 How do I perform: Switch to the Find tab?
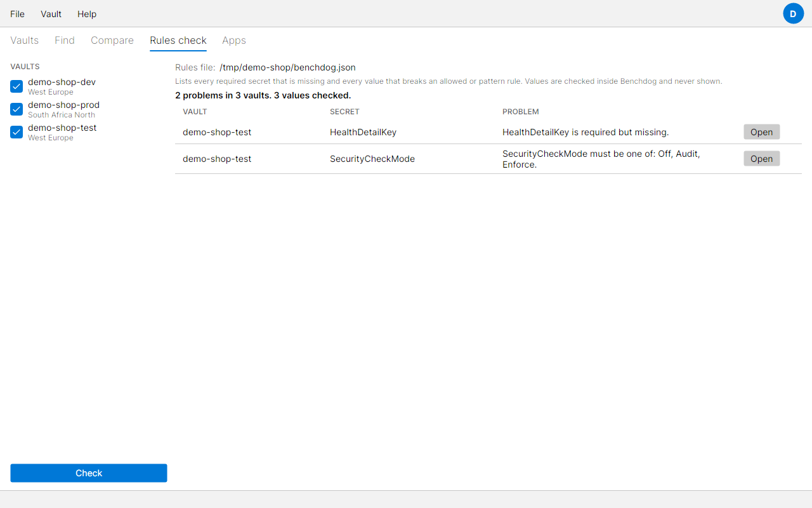coord(65,40)
